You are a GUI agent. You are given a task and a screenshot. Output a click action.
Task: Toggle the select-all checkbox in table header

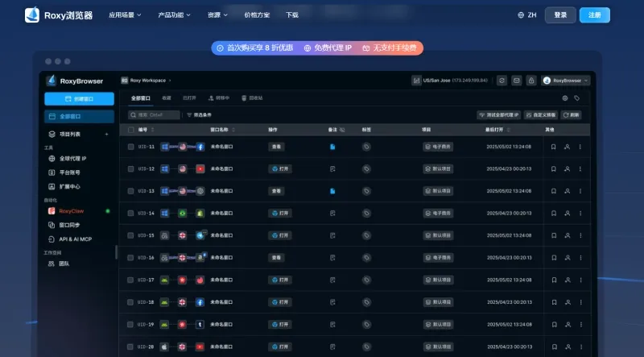point(131,130)
